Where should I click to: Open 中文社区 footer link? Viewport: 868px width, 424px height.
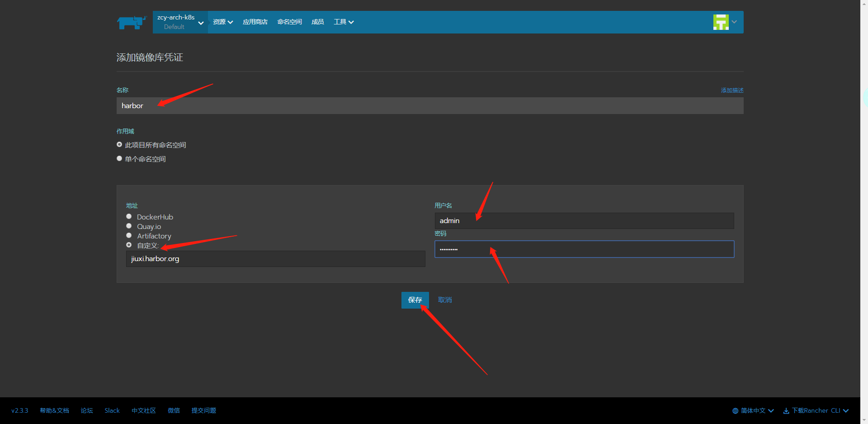click(144, 411)
